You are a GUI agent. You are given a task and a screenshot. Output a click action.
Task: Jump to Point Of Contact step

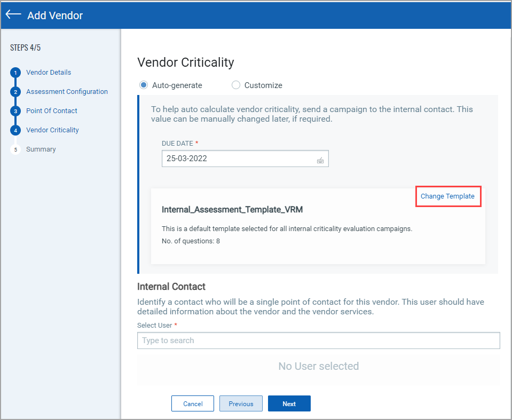[52, 111]
